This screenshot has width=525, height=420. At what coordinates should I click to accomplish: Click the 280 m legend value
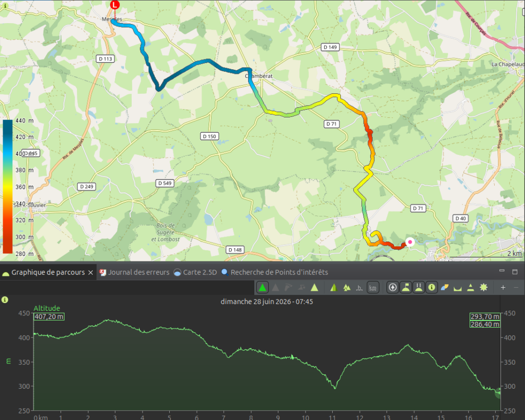pos(25,254)
